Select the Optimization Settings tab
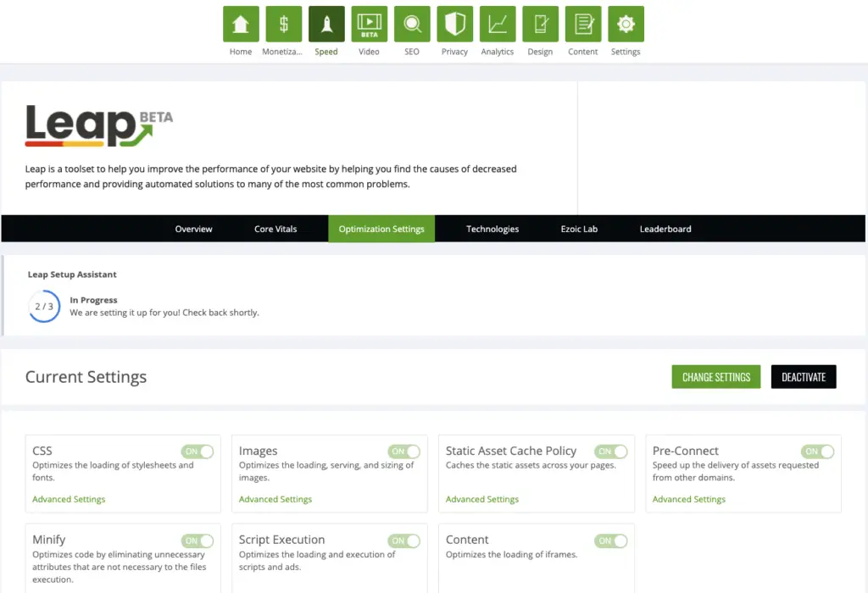Screen dimensions: 868x593 [381, 229]
